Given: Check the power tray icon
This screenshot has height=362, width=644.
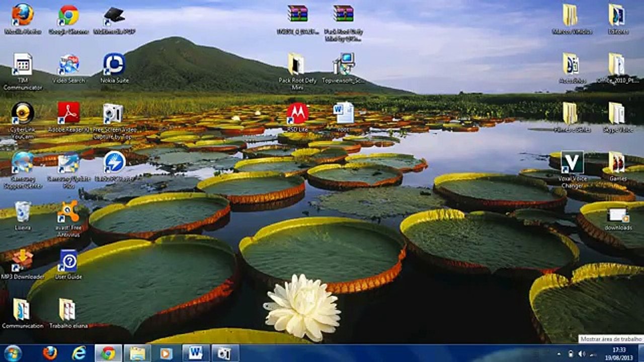Looking at the screenshot, I should click(571, 353).
